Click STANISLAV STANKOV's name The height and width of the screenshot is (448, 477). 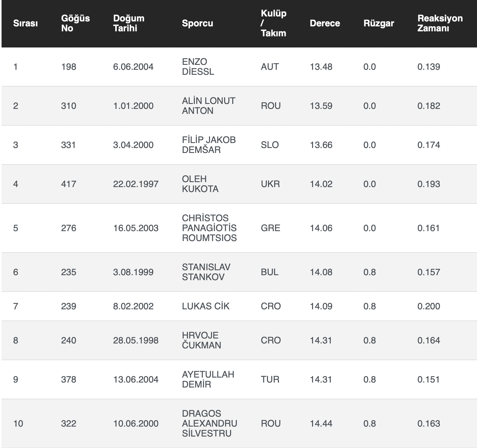coord(206,272)
